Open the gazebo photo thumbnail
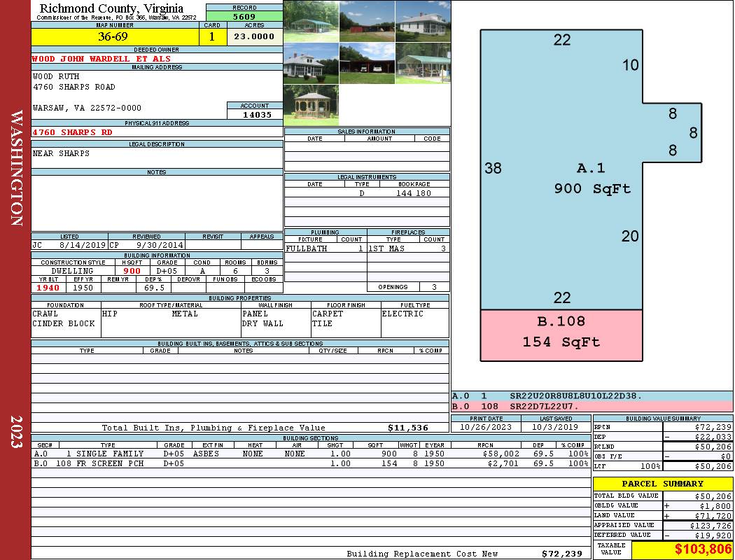 [311, 105]
